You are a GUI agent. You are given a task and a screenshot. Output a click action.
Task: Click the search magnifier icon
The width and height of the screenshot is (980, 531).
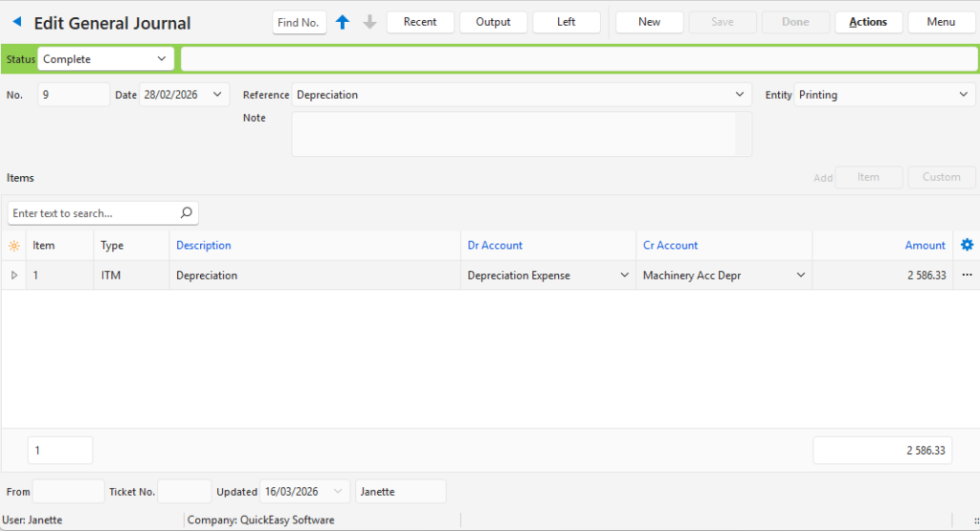(x=186, y=212)
